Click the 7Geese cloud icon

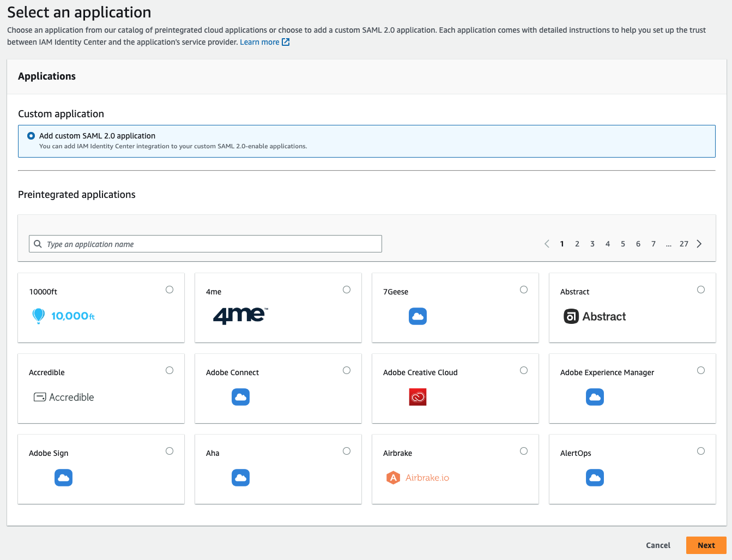pos(418,316)
